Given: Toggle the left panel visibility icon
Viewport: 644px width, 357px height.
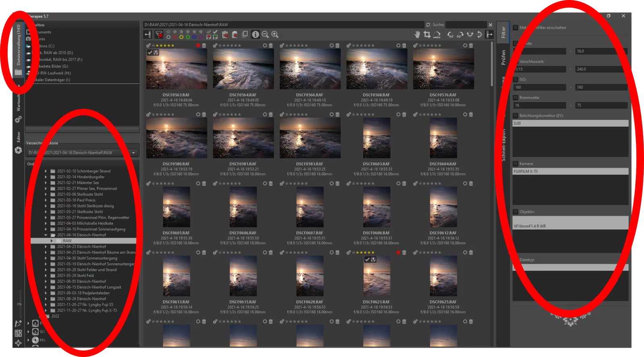Looking at the screenshot, I should [x=148, y=34].
